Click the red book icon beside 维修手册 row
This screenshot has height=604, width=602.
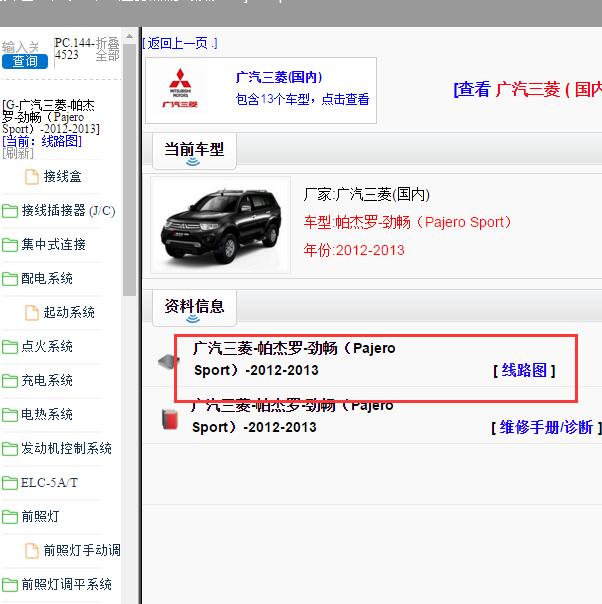[x=169, y=419]
